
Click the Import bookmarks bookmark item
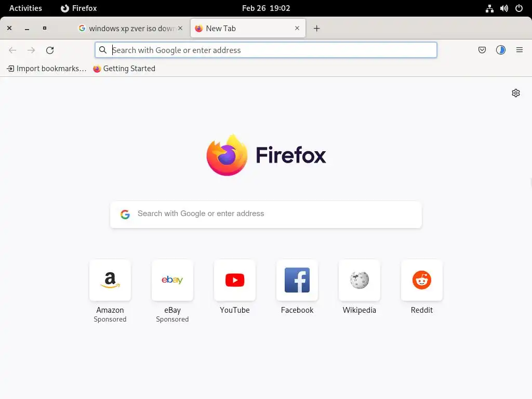(47, 69)
